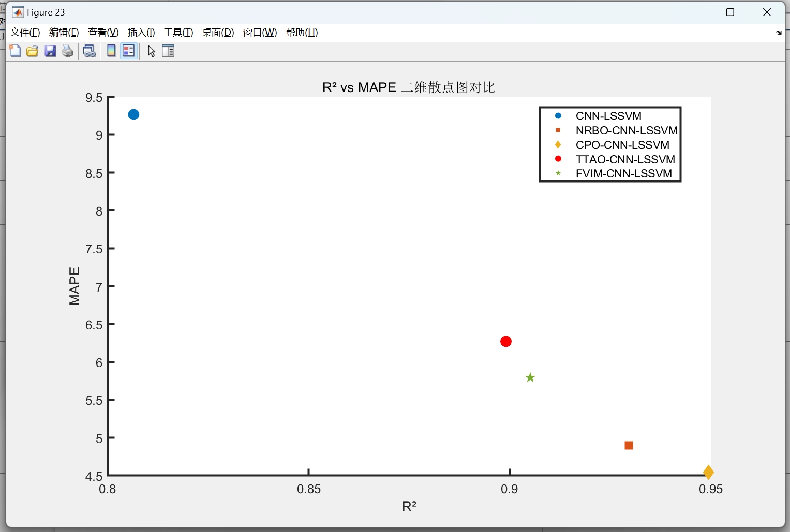
Task: Dock the figure into the desktop
Action: (x=778, y=33)
